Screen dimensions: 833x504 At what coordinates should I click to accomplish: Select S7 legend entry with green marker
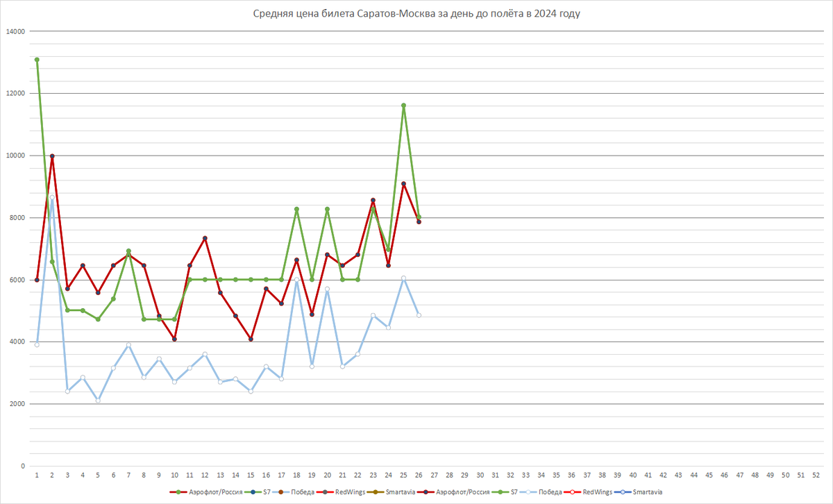tap(506, 492)
